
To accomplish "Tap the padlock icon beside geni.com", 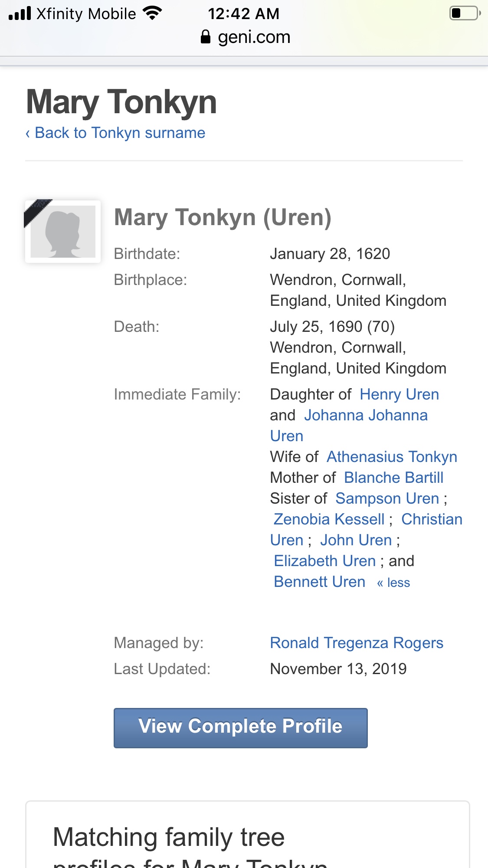I will 206,37.
